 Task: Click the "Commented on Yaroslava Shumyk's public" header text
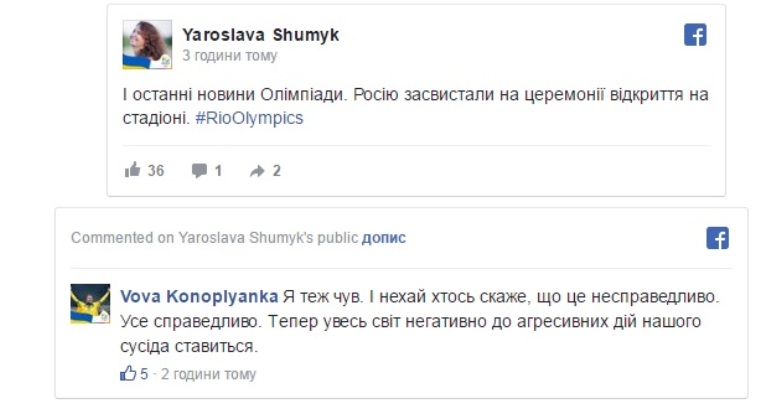(213, 238)
